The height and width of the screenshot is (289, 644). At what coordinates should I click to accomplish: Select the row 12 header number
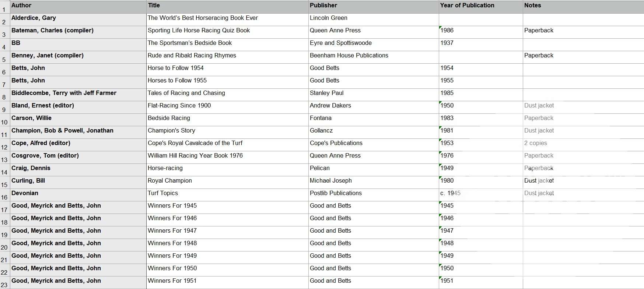point(5,145)
